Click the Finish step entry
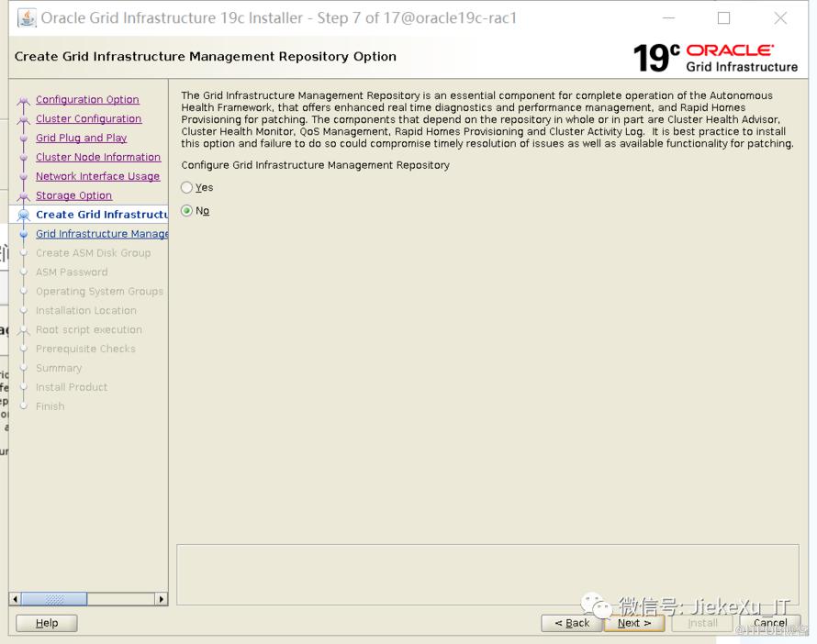This screenshot has width=817, height=644. pyautogui.click(x=50, y=406)
